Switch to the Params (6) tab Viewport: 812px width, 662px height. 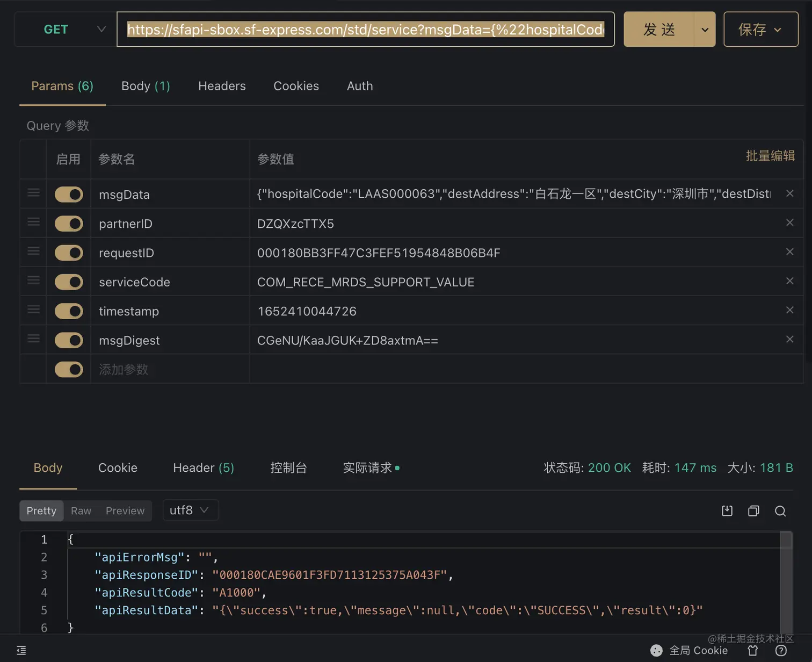[x=62, y=86]
